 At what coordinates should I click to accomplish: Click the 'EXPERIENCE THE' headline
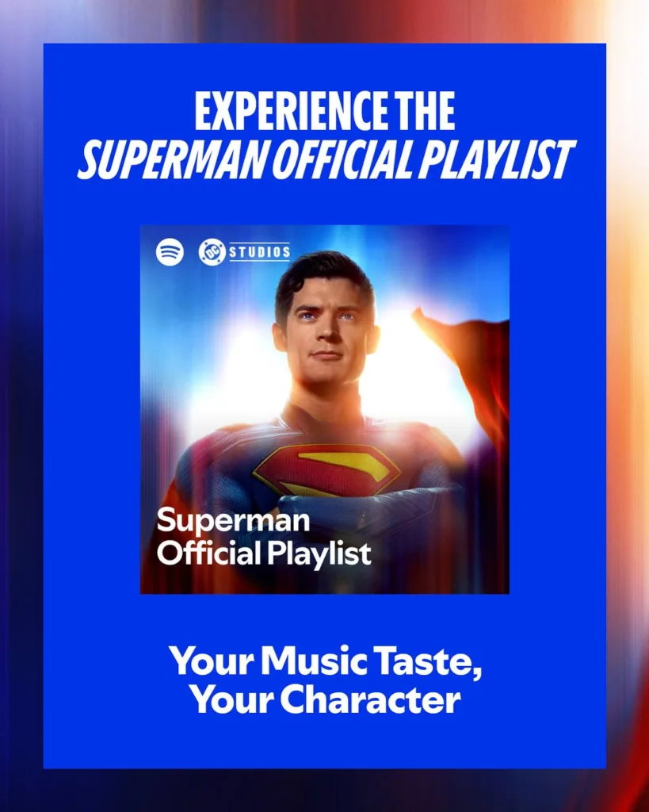click(x=325, y=111)
